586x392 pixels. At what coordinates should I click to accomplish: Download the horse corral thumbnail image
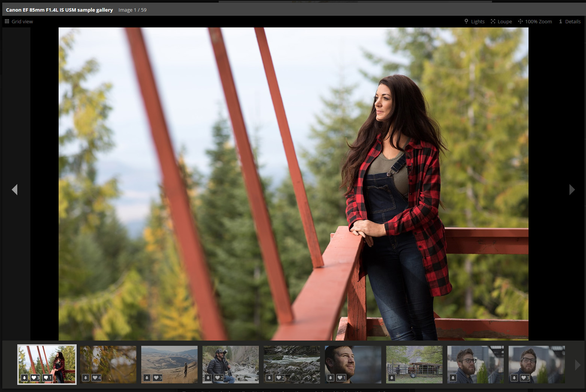point(392,378)
